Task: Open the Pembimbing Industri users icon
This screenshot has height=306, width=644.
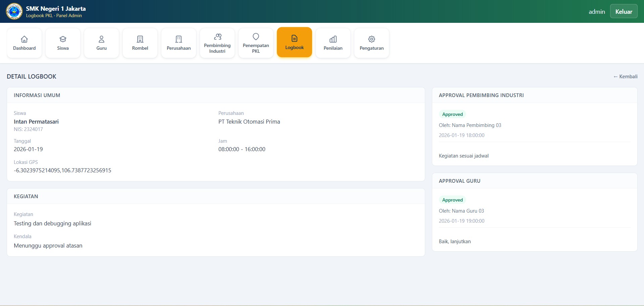Action: click(217, 36)
